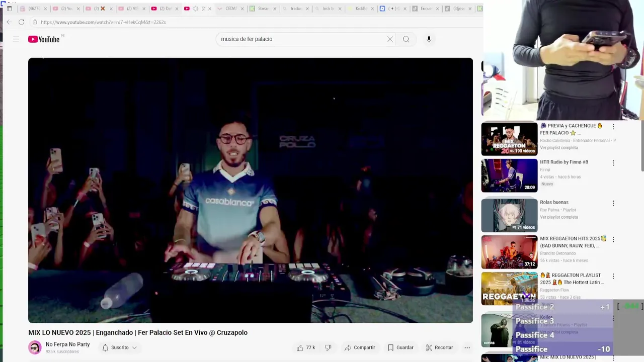Reload the page with the refresh icon
The width and height of the screenshot is (644, 362).
point(21,22)
